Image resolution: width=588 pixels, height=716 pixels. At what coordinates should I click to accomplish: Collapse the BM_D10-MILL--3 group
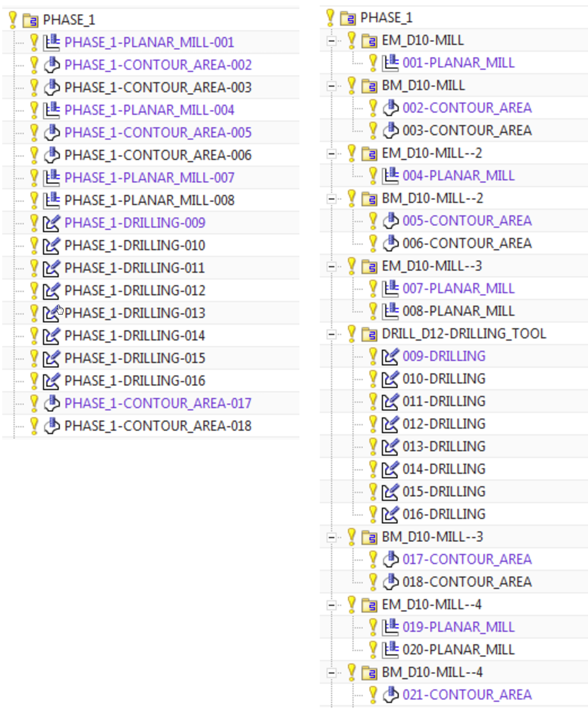click(x=331, y=538)
